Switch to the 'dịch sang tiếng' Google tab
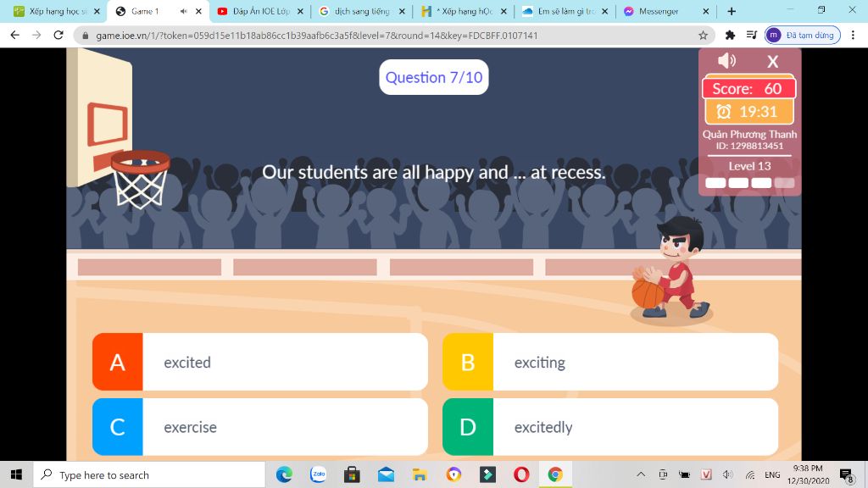 [x=362, y=11]
